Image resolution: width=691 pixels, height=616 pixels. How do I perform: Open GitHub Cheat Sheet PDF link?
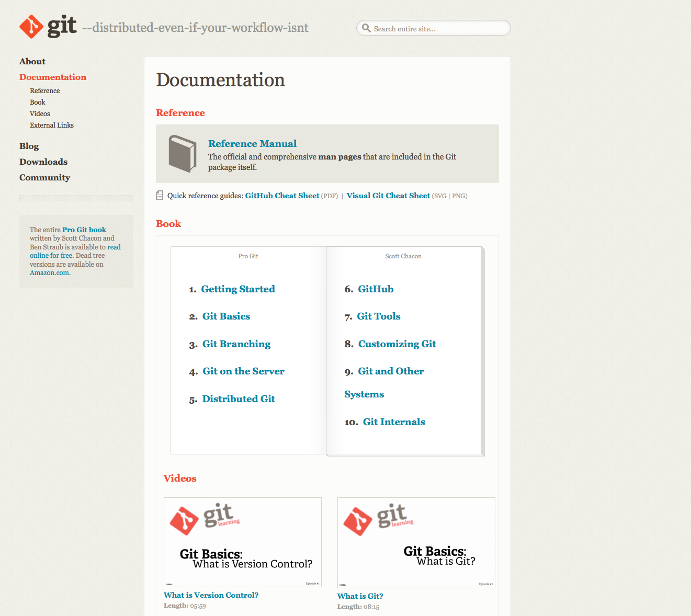point(282,196)
